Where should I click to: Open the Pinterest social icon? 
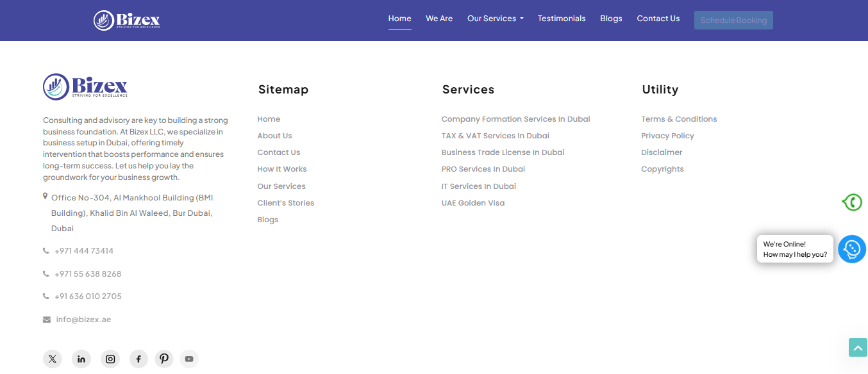click(164, 359)
